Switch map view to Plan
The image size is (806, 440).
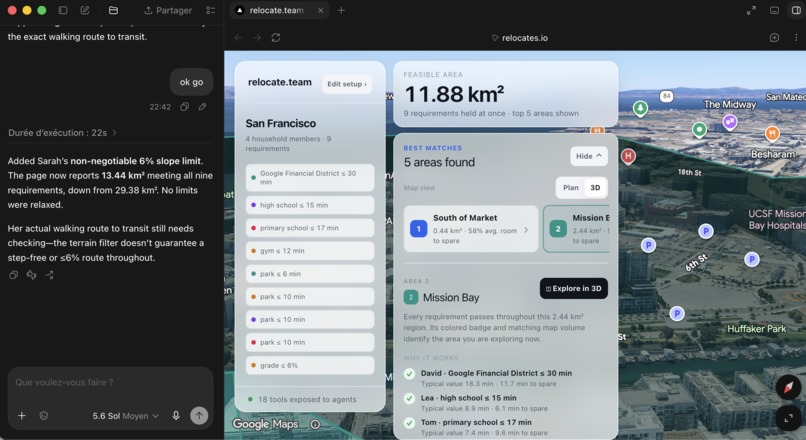(x=571, y=188)
